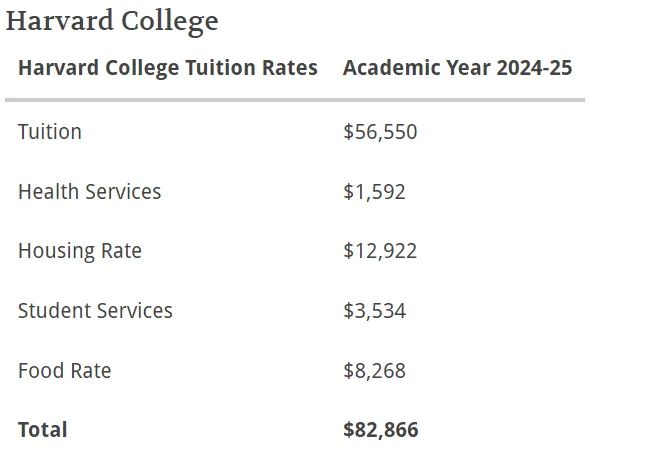Click the word Rate in the Food Rate row
This screenshot has width=668, height=465.
pos(90,371)
